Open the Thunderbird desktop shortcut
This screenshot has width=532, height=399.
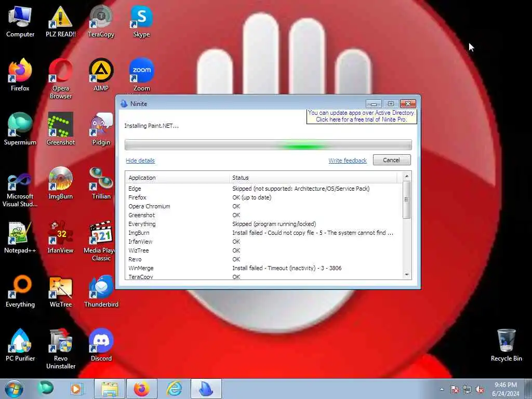[101, 291]
